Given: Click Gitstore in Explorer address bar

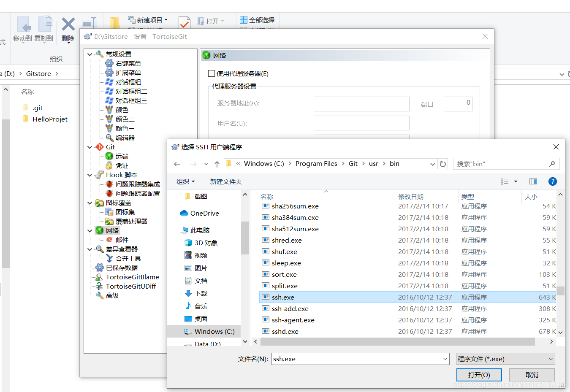Looking at the screenshot, I should coord(38,73).
